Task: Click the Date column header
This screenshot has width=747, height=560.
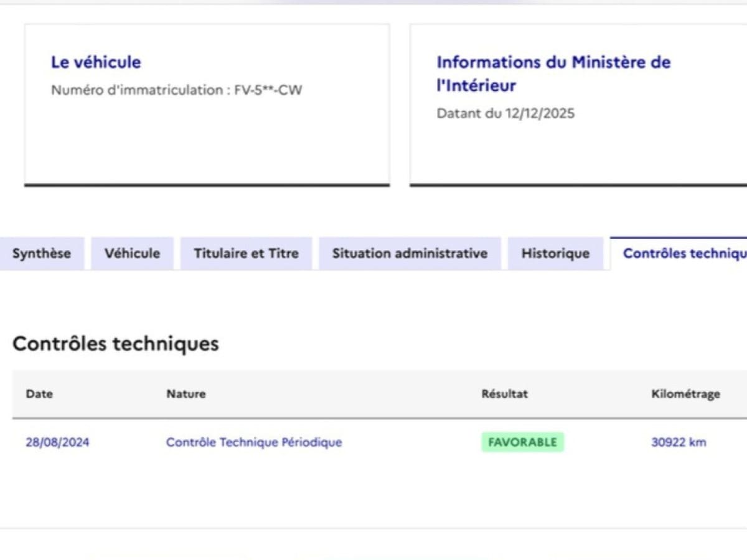Action: point(39,394)
